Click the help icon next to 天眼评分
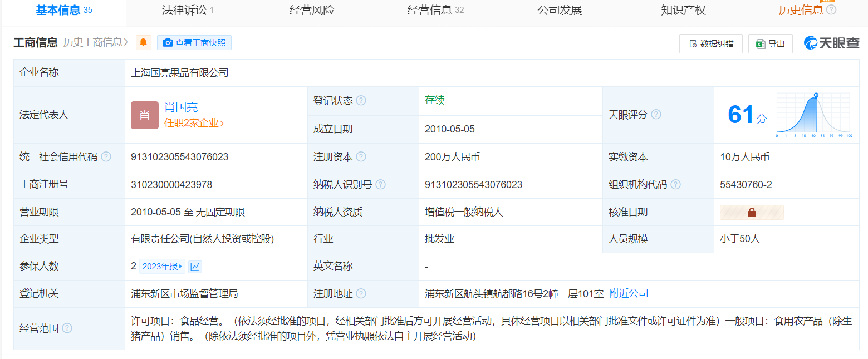Image resolution: width=868 pixels, height=359 pixels. pos(656,115)
